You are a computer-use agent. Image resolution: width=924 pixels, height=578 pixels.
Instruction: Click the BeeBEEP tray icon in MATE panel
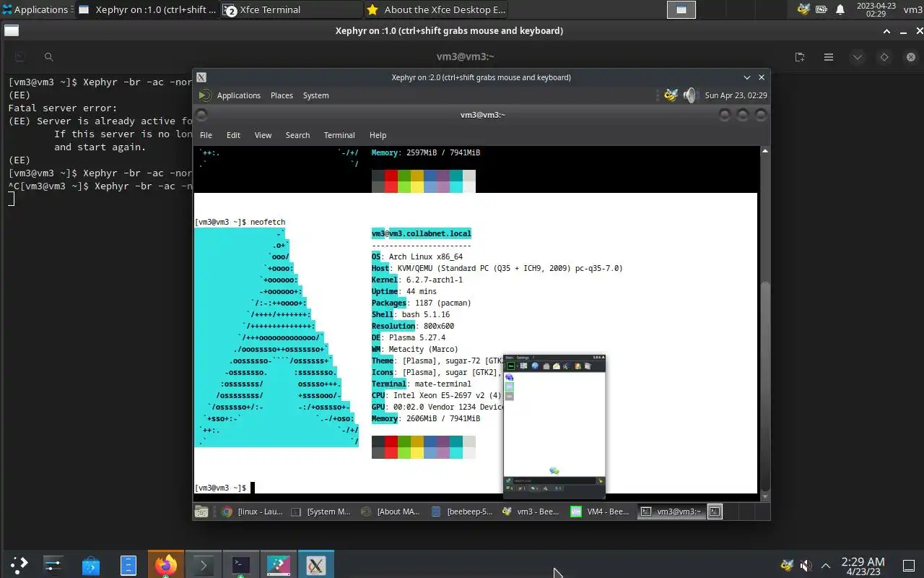671,95
